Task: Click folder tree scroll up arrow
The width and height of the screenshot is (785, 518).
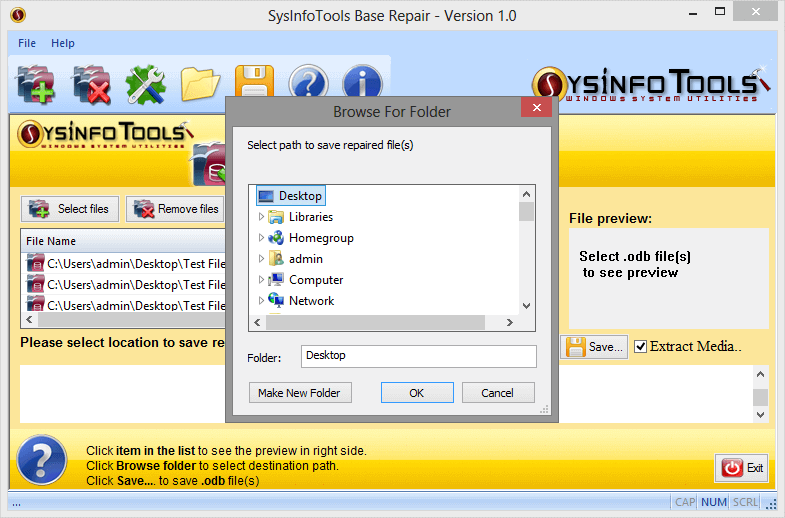Action: tap(526, 194)
